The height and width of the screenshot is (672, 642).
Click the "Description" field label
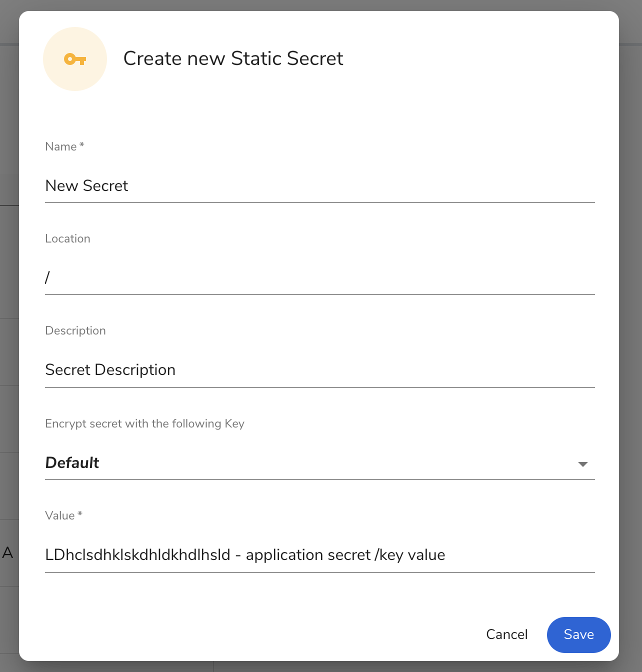click(75, 330)
